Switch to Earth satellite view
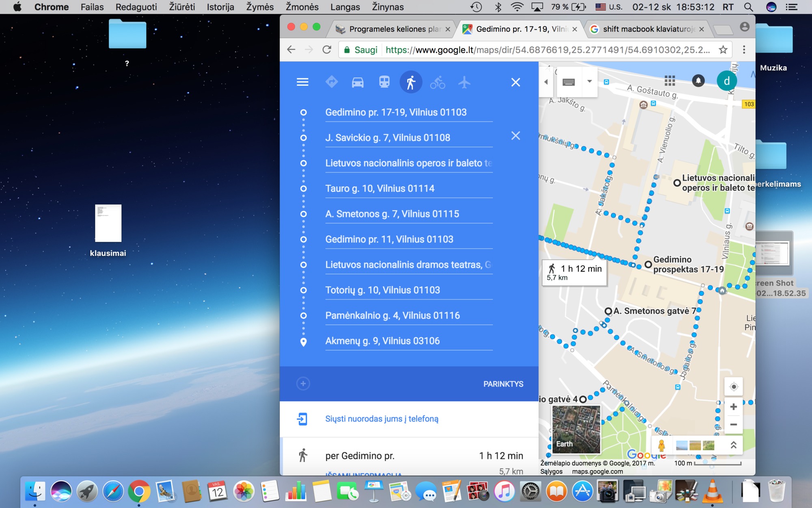The width and height of the screenshot is (812, 508). 576,429
